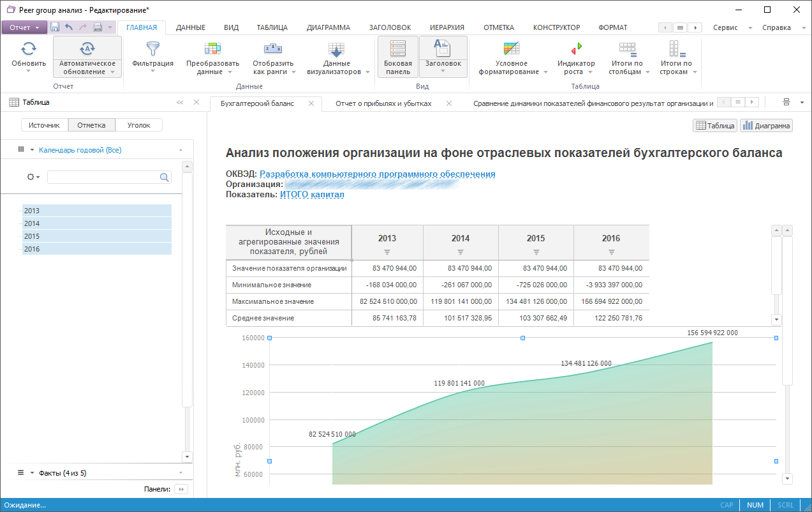Switch view using the Диаграмма button
Viewport: 812px width, 512px height.
pos(766,126)
